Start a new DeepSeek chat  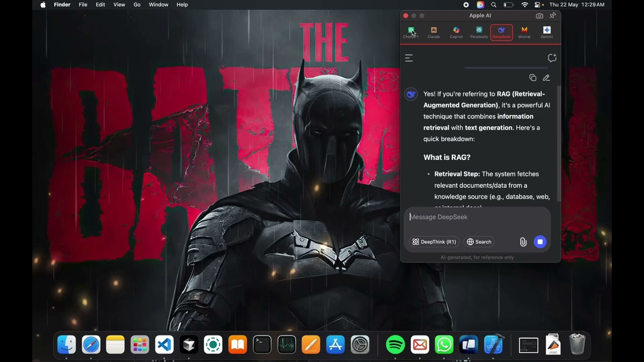[x=552, y=58]
